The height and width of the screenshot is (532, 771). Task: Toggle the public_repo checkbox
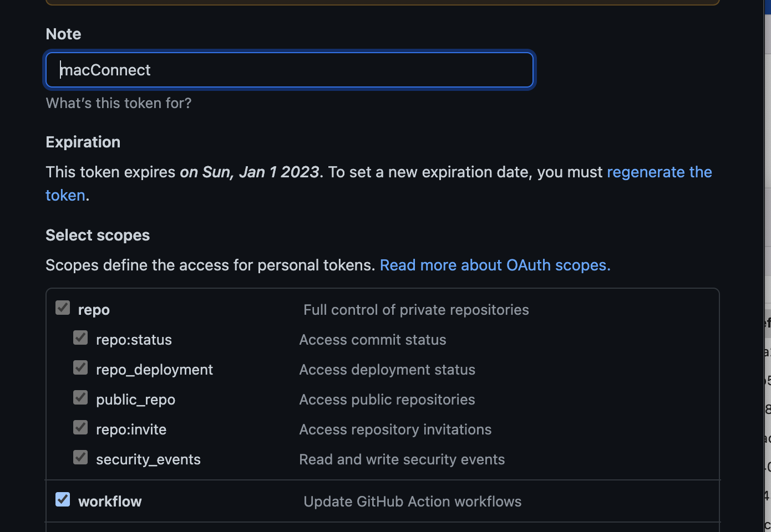click(80, 397)
